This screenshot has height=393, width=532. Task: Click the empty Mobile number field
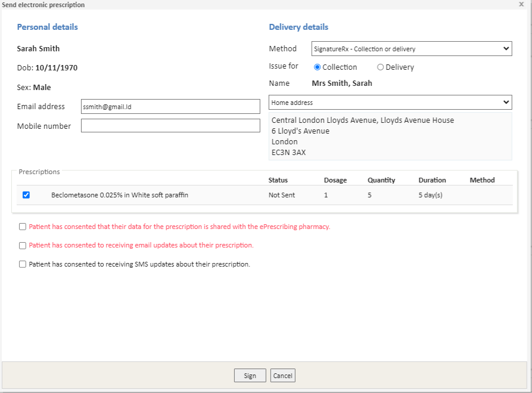tap(170, 125)
